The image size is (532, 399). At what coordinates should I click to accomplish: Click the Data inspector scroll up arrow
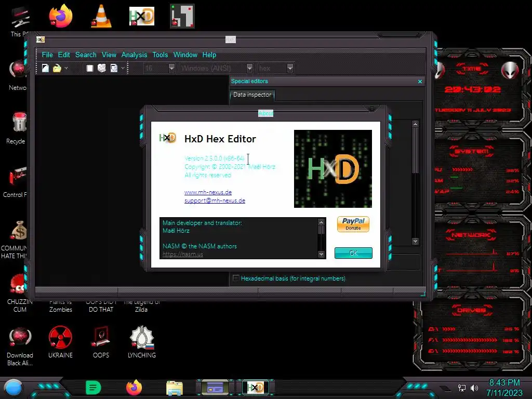coord(415,124)
